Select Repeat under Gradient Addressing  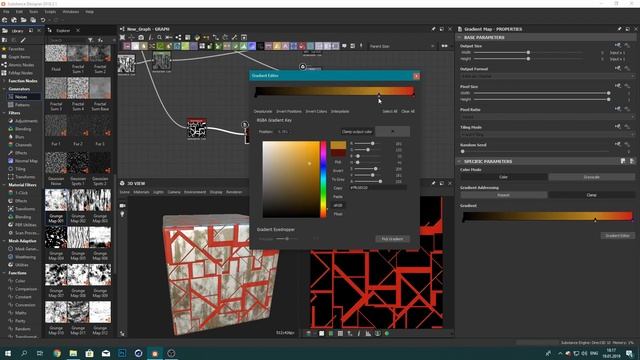click(x=504, y=195)
